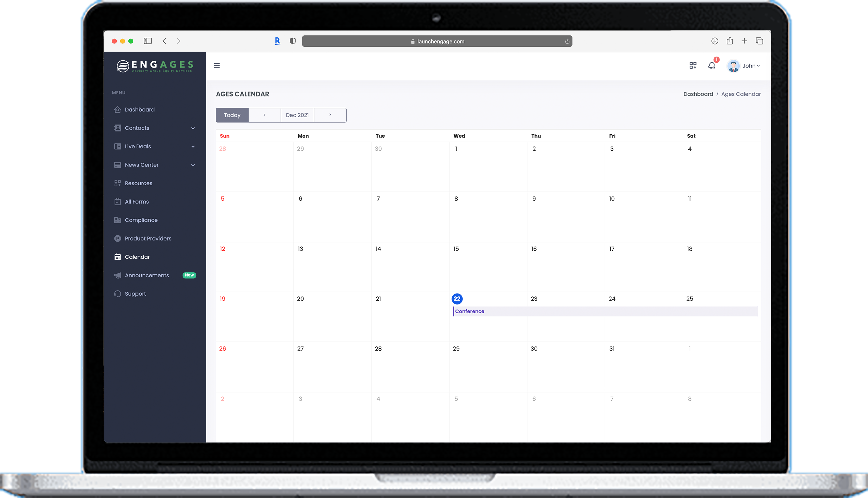The width and height of the screenshot is (868, 498).
Task: Open a new browser tab with plus icon
Action: click(744, 41)
